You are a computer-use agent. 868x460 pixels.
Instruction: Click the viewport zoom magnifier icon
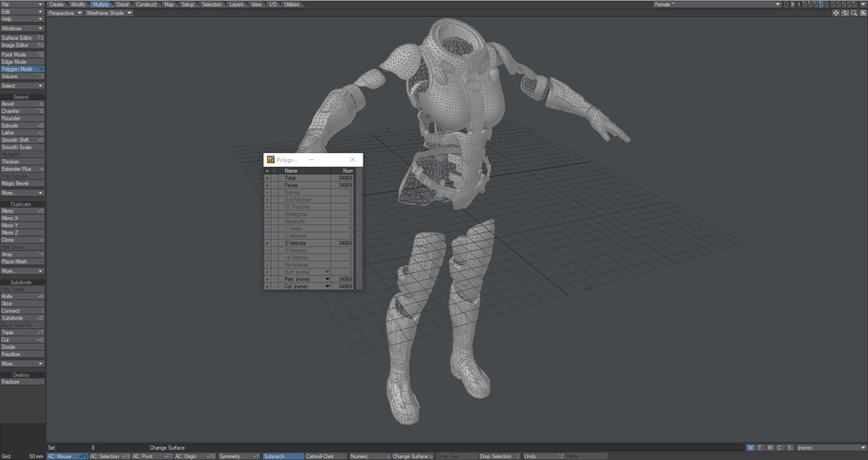click(x=854, y=13)
